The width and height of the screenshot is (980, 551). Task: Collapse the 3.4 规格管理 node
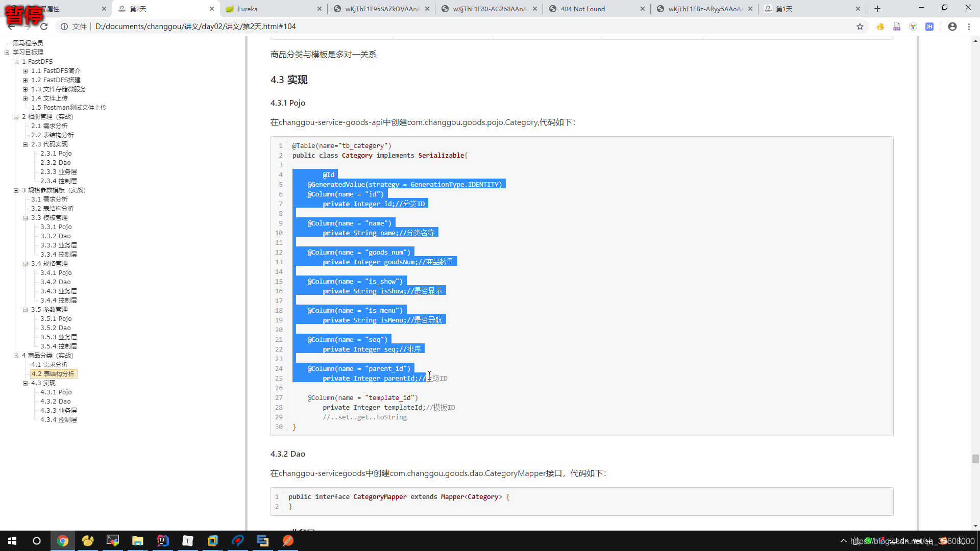pos(25,264)
